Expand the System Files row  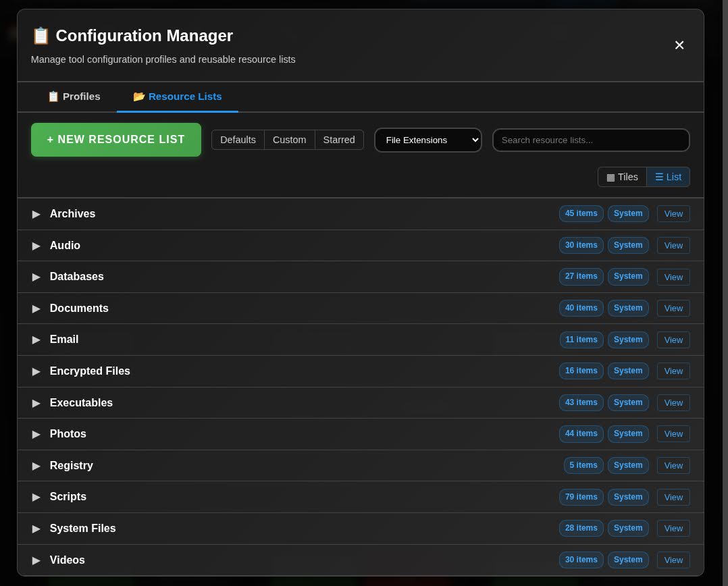(36, 529)
